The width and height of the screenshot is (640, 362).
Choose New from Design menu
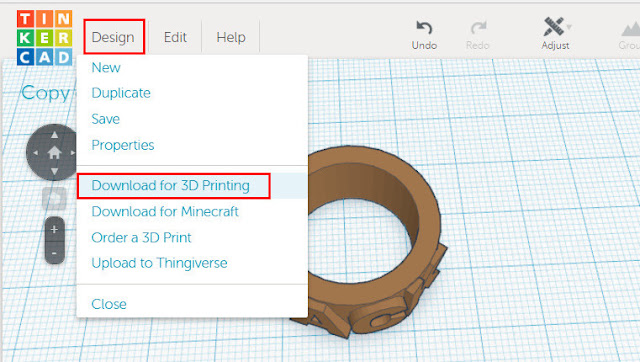pyautogui.click(x=106, y=67)
